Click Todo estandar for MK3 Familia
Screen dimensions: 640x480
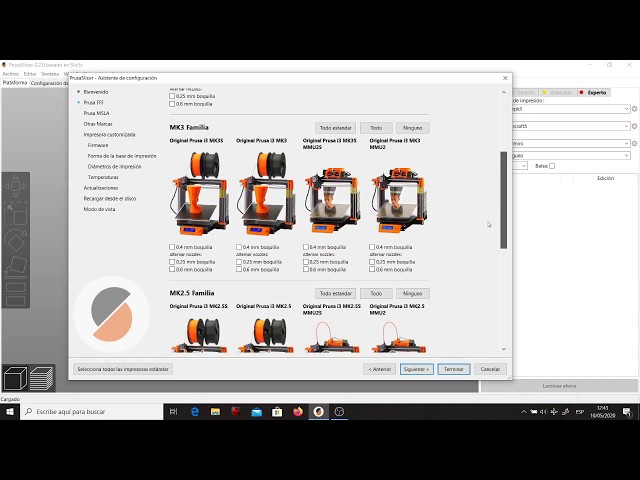click(x=336, y=128)
